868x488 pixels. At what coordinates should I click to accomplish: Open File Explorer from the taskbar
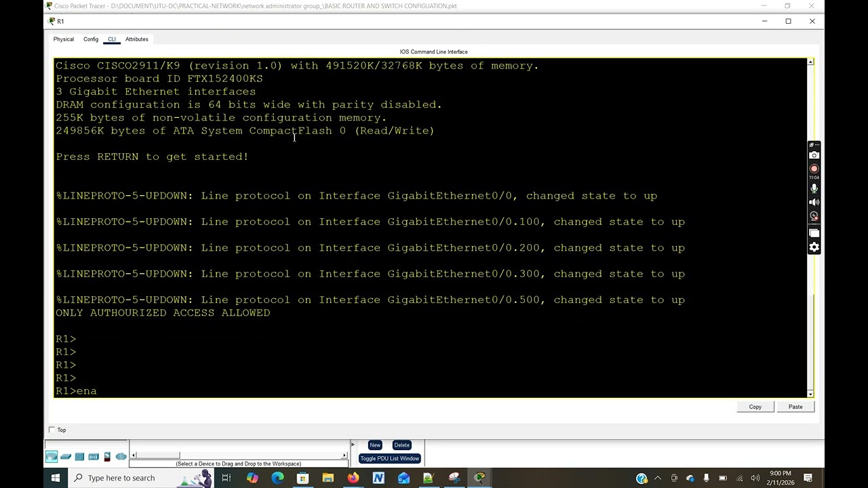328,478
